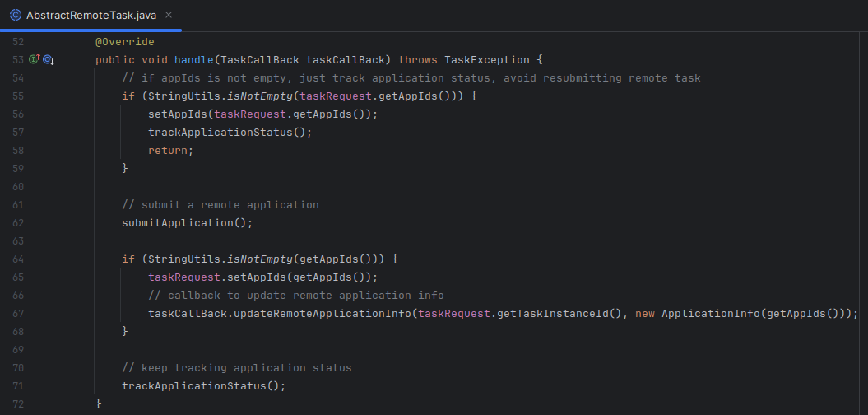Click isNotEmpty on line 55
The width and height of the screenshot is (868, 415).
[260, 96]
